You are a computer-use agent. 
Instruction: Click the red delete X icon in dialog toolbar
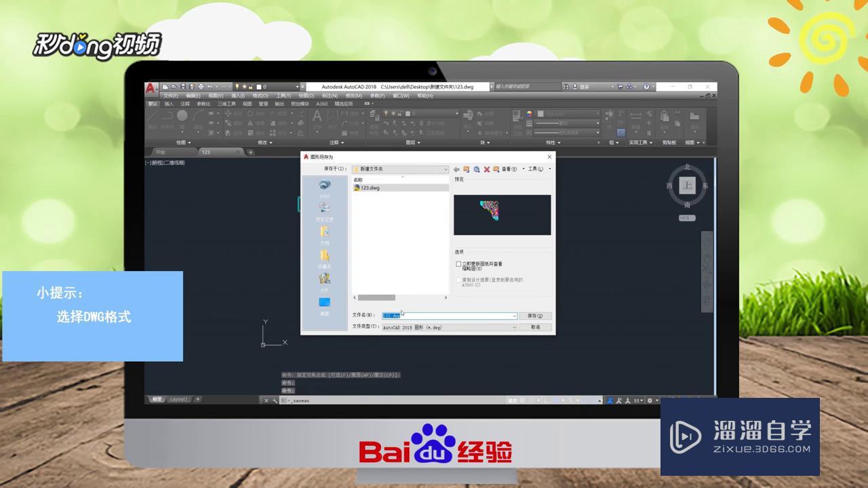point(487,169)
